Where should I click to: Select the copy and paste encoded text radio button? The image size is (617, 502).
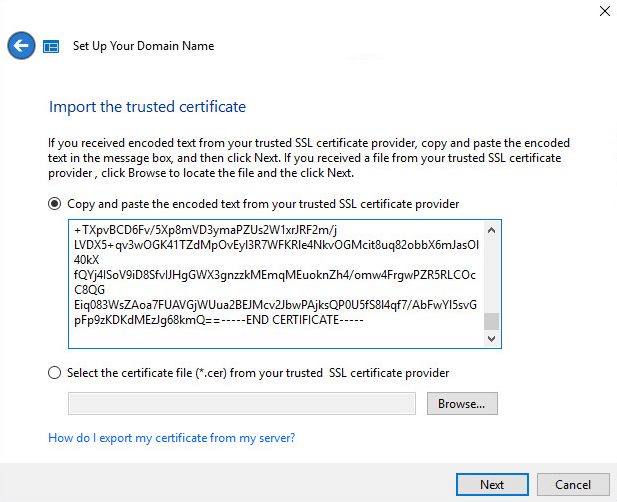click(x=55, y=204)
